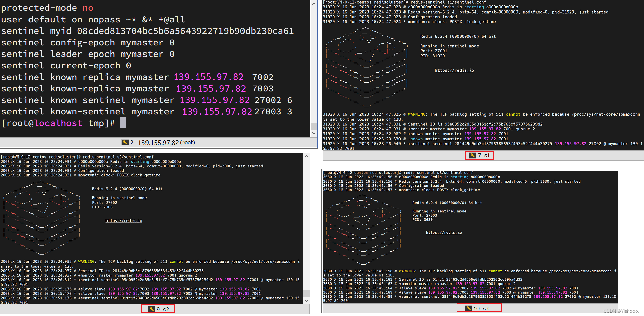This screenshot has height=316, width=644.
Task: Click the scrollbar thumb in the s2 pane
Action: click(306, 293)
